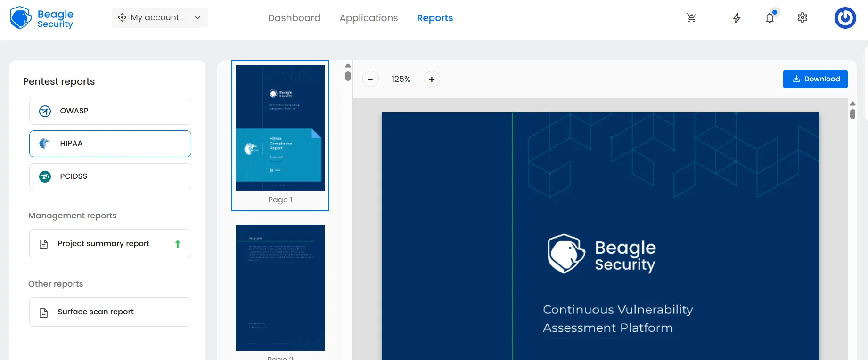The width and height of the screenshot is (868, 360).
Task: Download the report
Action: click(x=815, y=79)
